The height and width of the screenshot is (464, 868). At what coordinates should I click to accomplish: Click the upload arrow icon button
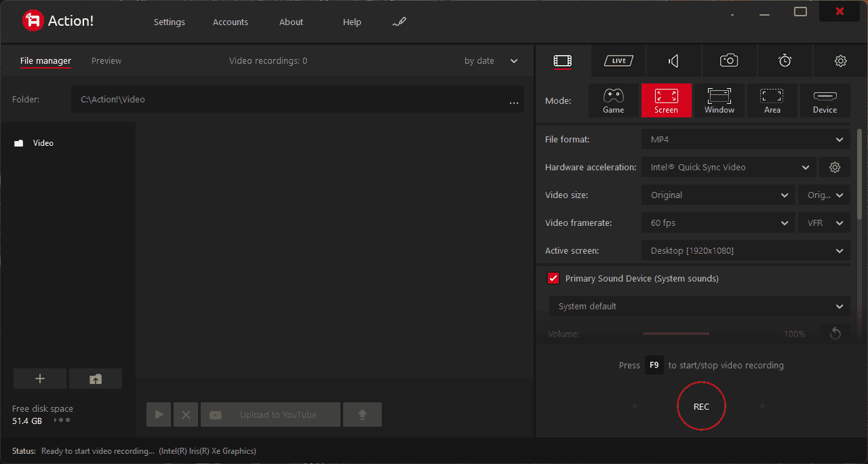(x=362, y=414)
